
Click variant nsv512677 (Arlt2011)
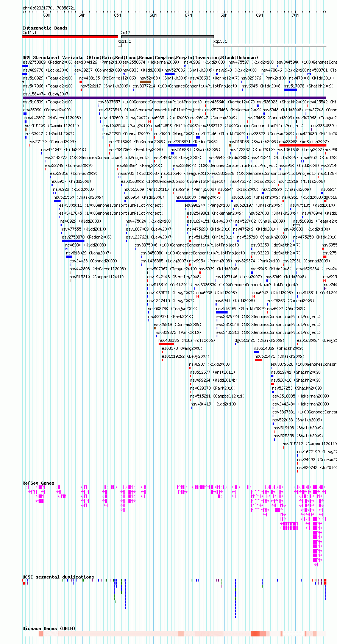tap(212, 372)
